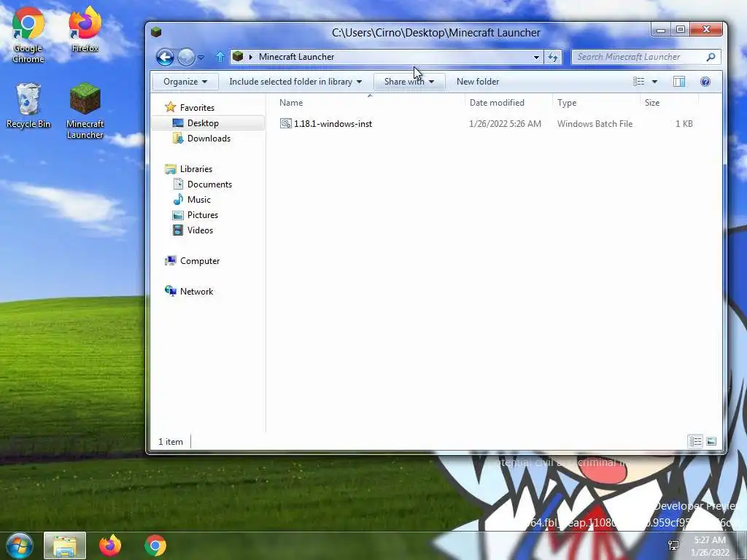This screenshot has height=560, width=747.
Task: Launch Firefox from taskbar
Action: coord(110,545)
